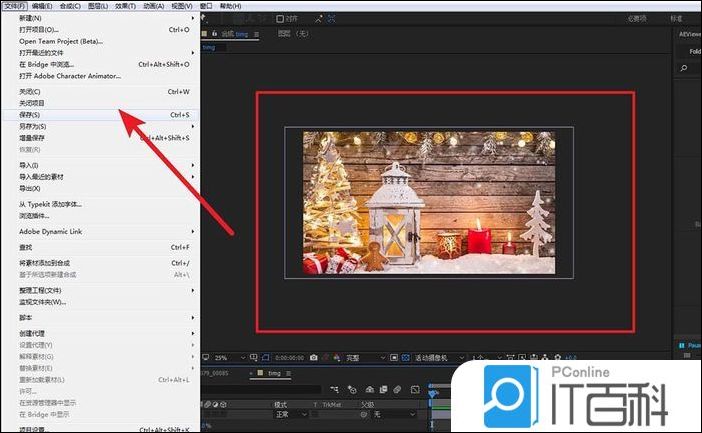Click the search magnifier icon in right panel
Viewport: 702px width, 433px height.
point(684,68)
